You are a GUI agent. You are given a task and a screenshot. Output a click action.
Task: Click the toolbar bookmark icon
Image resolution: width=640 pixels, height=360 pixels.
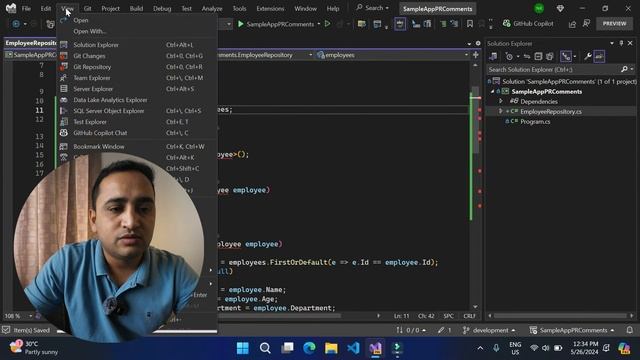pos(470,24)
